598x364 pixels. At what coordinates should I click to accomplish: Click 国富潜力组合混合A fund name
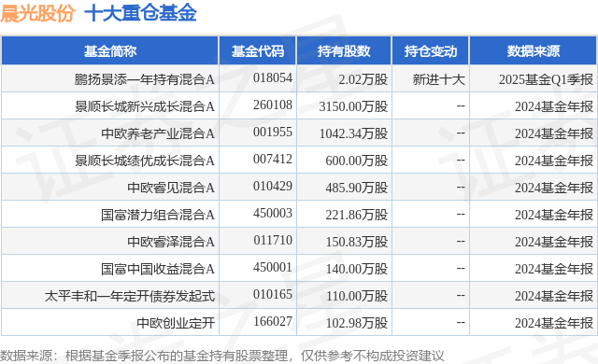click(x=158, y=215)
